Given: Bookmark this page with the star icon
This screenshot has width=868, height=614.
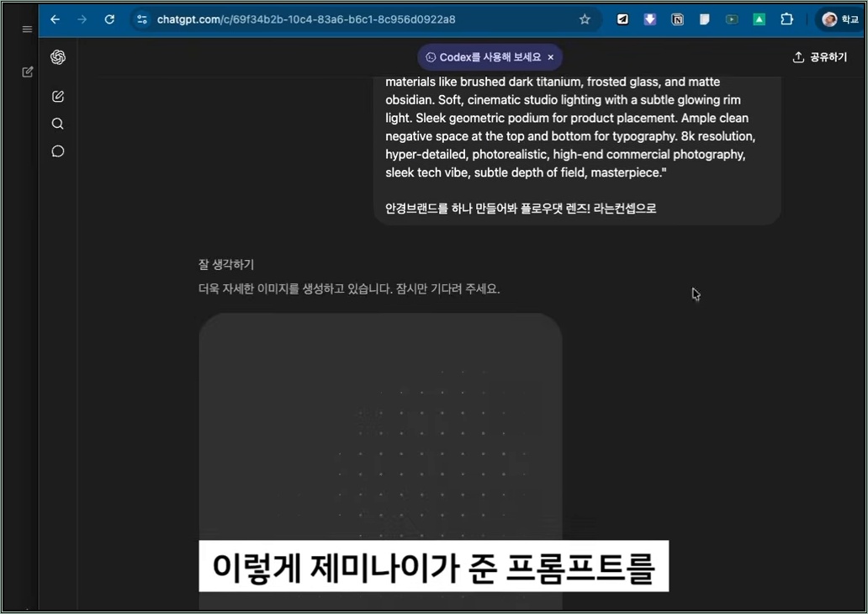Looking at the screenshot, I should coord(585,19).
